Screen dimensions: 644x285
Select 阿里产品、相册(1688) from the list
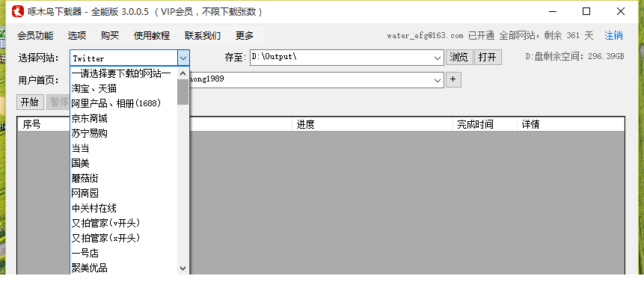tap(124, 103)
